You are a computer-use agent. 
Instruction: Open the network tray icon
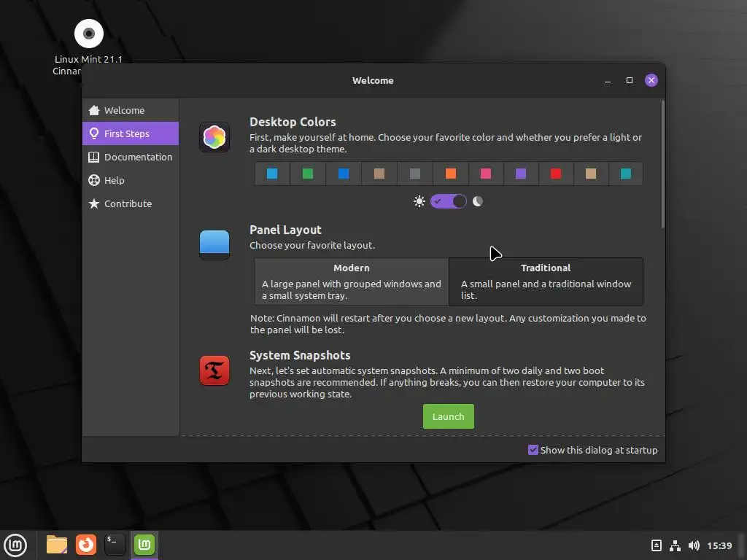tap(675, 545)
